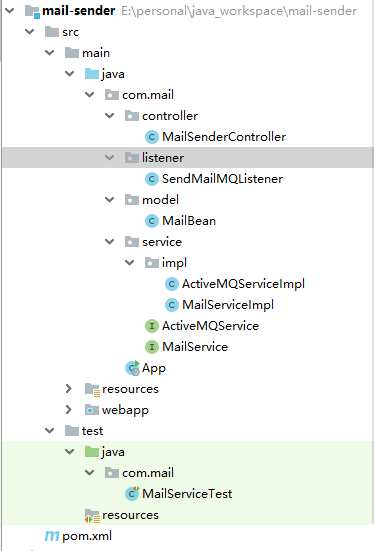This screenshot has height=551, width=374.
Task: Click the impl package icon
Action: tap(152, 263)
